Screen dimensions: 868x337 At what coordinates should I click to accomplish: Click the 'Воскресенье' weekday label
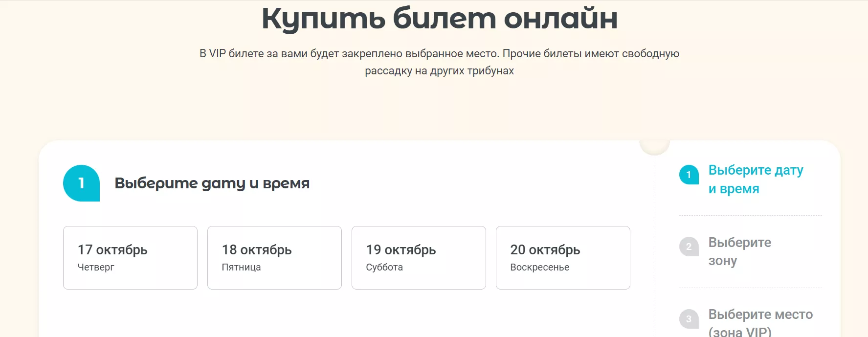[539, 267]
